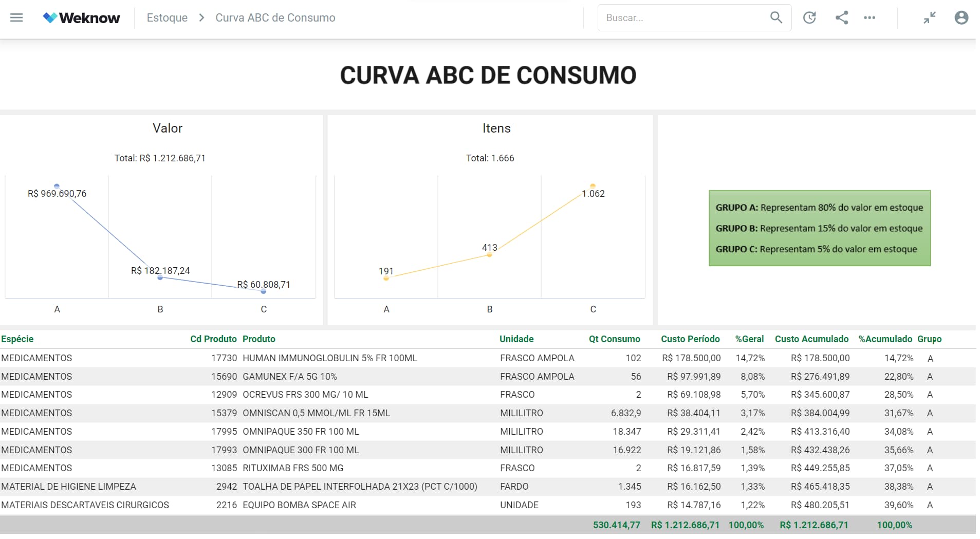Image resolution: width=980 pixels, height=539 pixels.
Task: Open the share icon
Action: coord(841,17)
